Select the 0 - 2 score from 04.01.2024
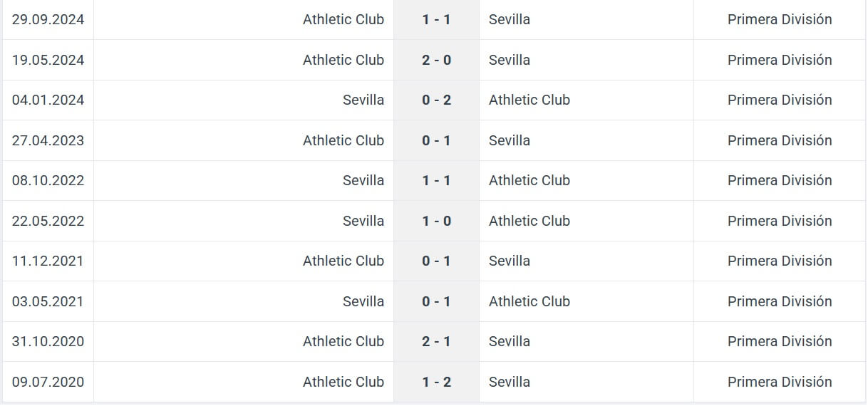The width and height of the screenshot is (868, 406). click(436, 100)
